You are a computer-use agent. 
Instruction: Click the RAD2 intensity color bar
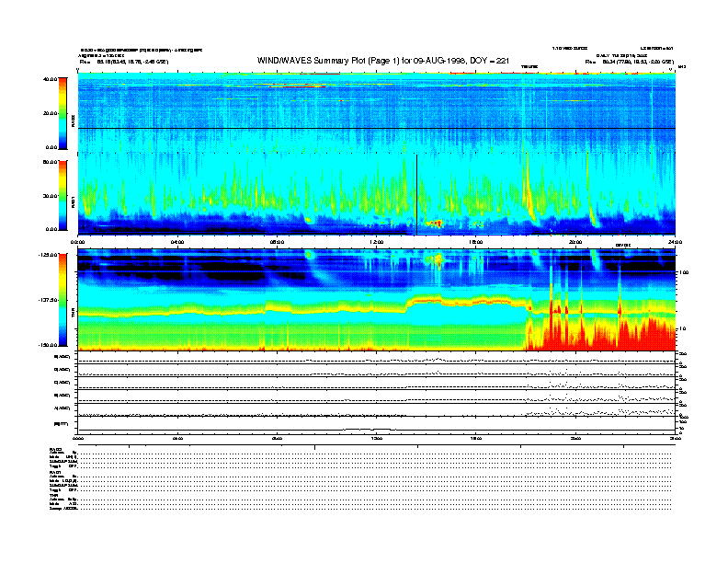pyautogui.click(x=63, y=114)
